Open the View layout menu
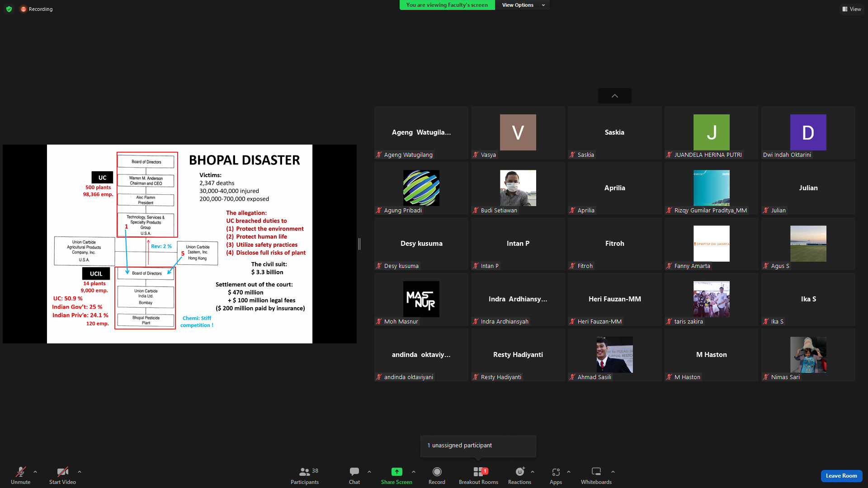This screenshot has height=488, width=868. pyautogui.click(x=852, y=9)
